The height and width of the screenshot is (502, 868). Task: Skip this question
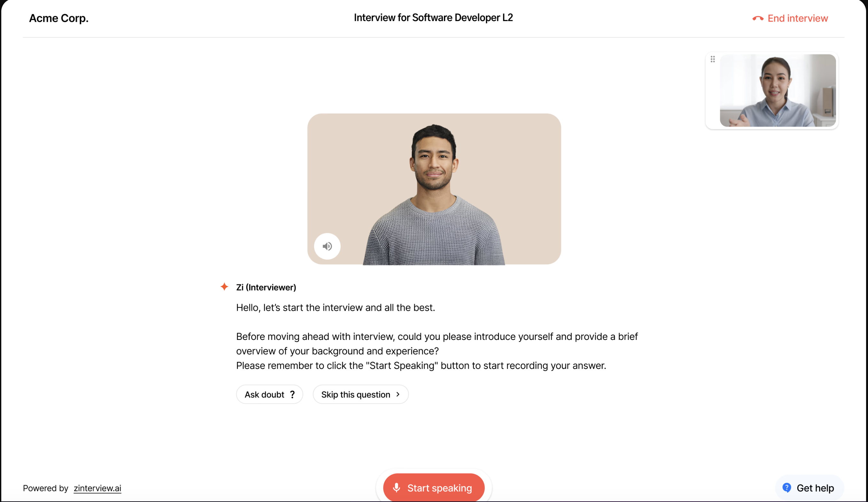[x=361, y=394]
